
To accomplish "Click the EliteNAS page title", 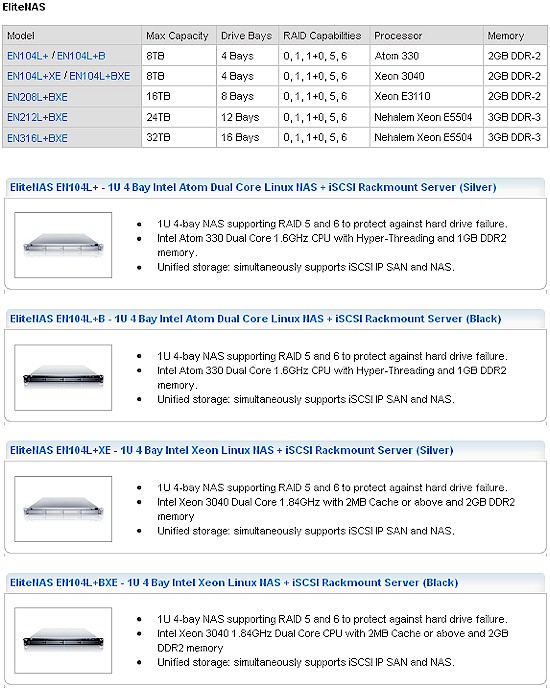I will [24, 7].
